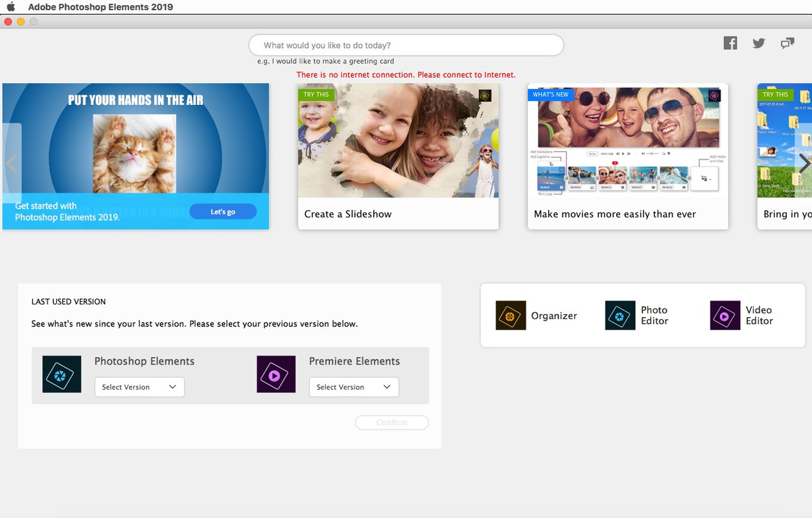Click the Confirm button
812x518 pixels.
click(392, 422)
